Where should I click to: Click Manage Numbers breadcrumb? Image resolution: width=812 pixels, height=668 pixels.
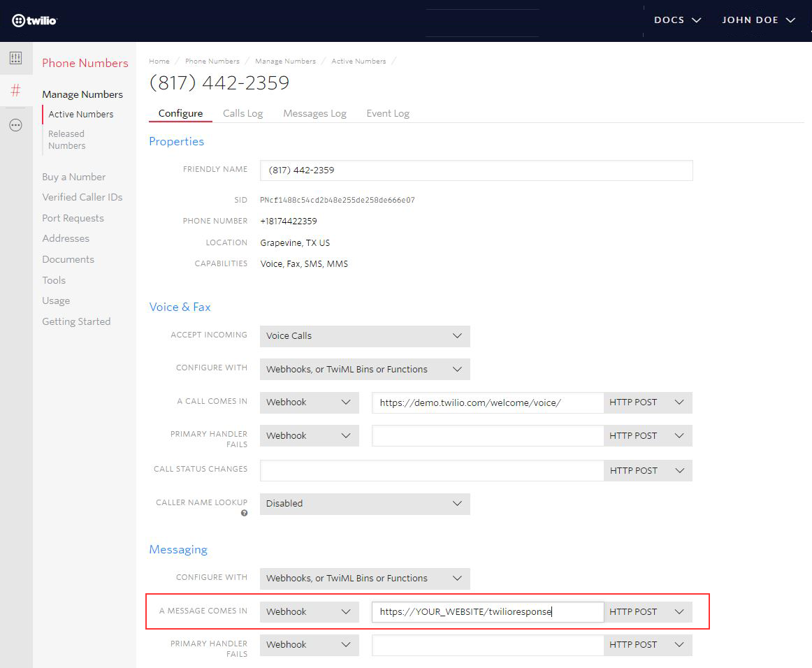(285, 61)
